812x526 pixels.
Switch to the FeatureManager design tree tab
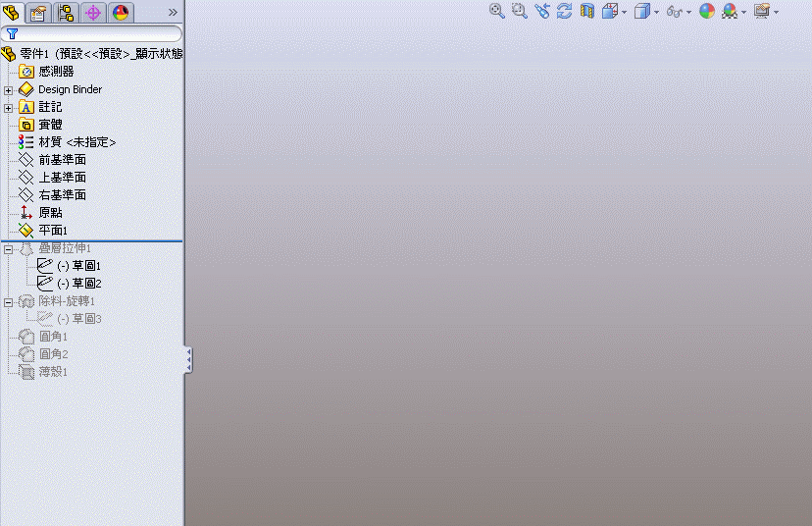12,13
